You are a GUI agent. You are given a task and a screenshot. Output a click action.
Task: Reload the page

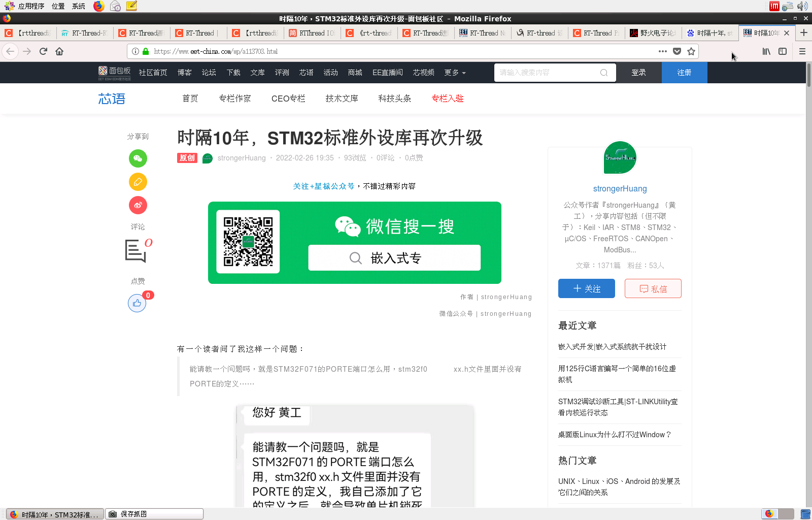coord(43,51)
